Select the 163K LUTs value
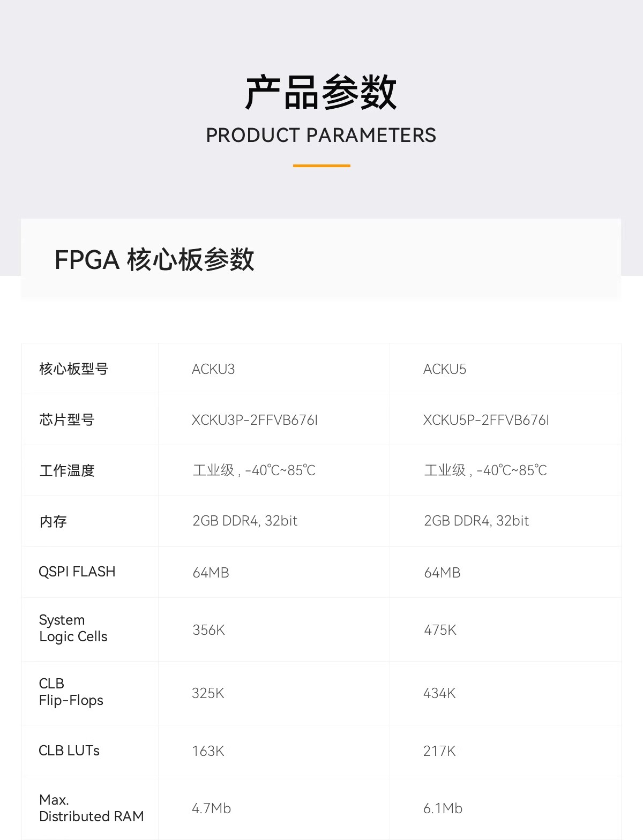The width and height of the screenshot is (643, 840). point(208,751)
